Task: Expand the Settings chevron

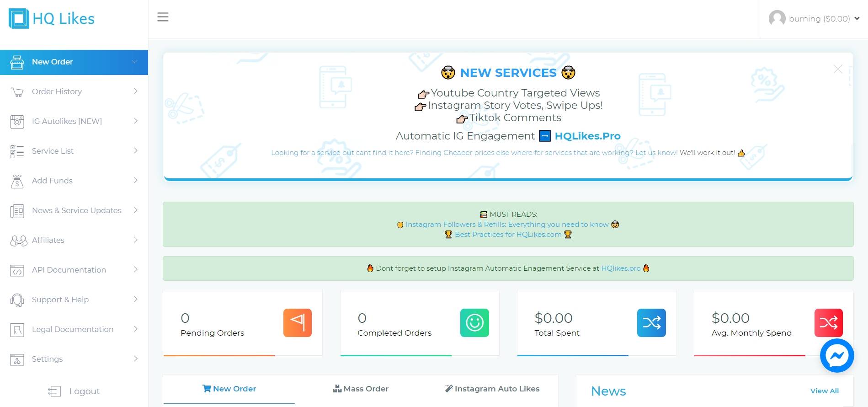Action: (x=136, y=359)
